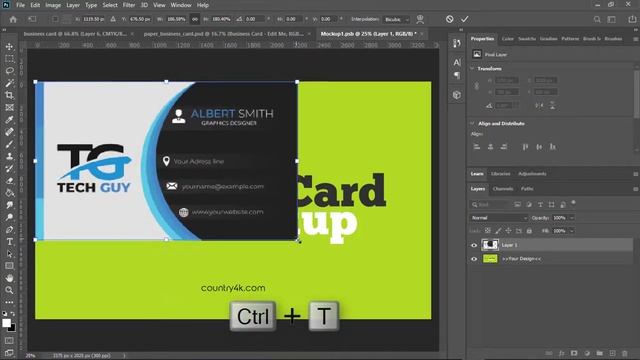Toggle lock image pixels brush icon
The height and width of the screenshot is (360, 640).
498,231
